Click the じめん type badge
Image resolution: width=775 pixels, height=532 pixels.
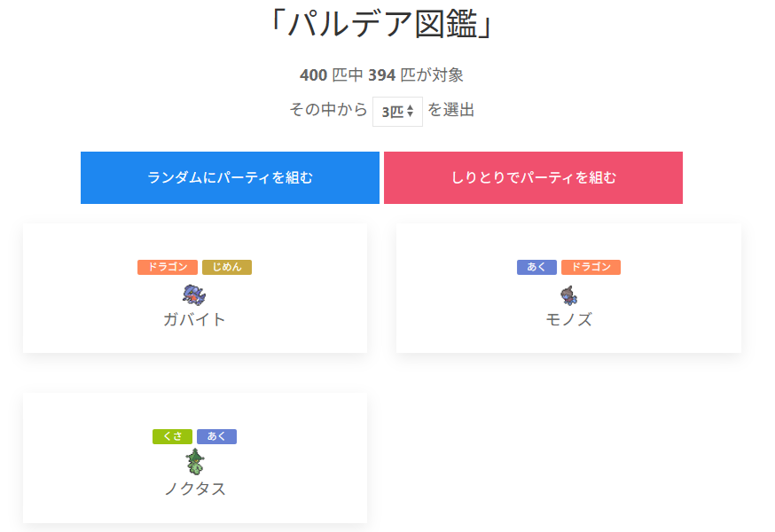[x=227, y=267]
